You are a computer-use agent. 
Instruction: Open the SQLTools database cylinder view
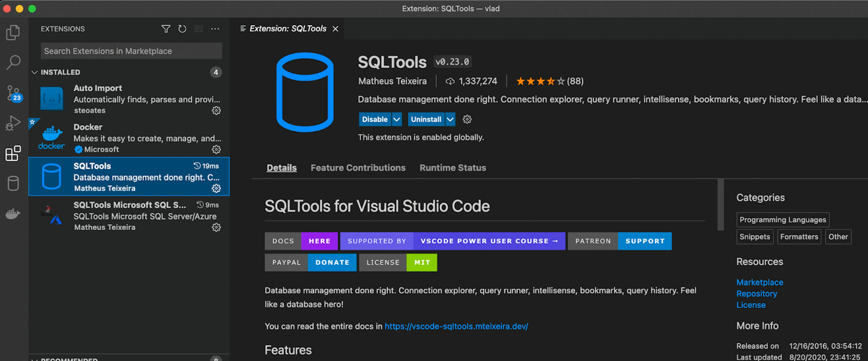tap(13, 183)
